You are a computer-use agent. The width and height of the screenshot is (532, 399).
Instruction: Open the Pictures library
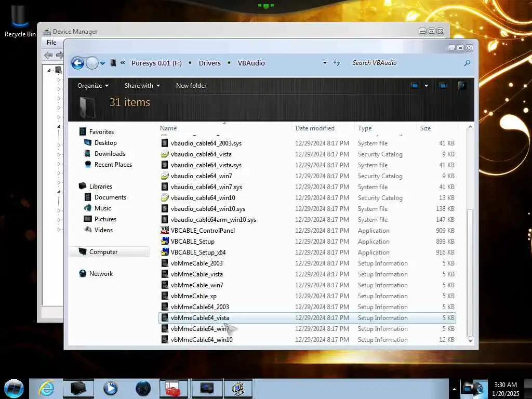105,219
